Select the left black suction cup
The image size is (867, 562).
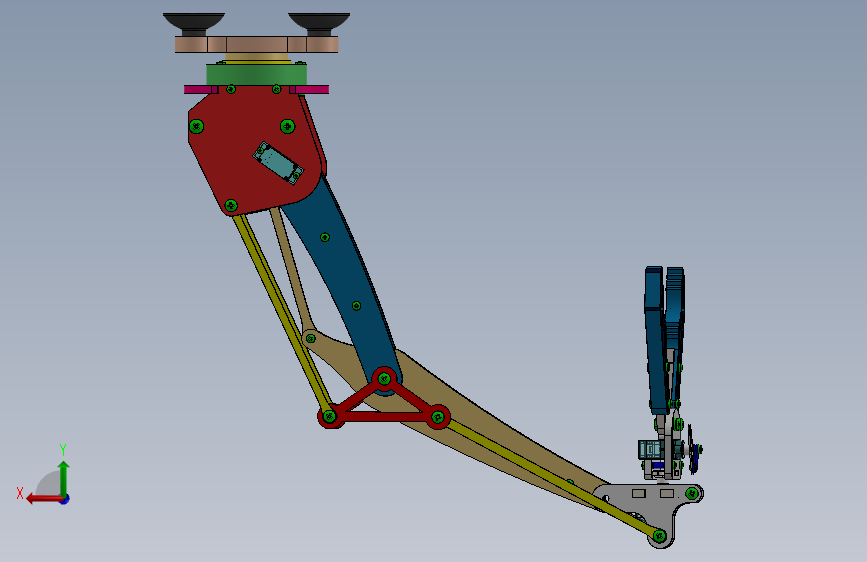(x=194, y=24)
